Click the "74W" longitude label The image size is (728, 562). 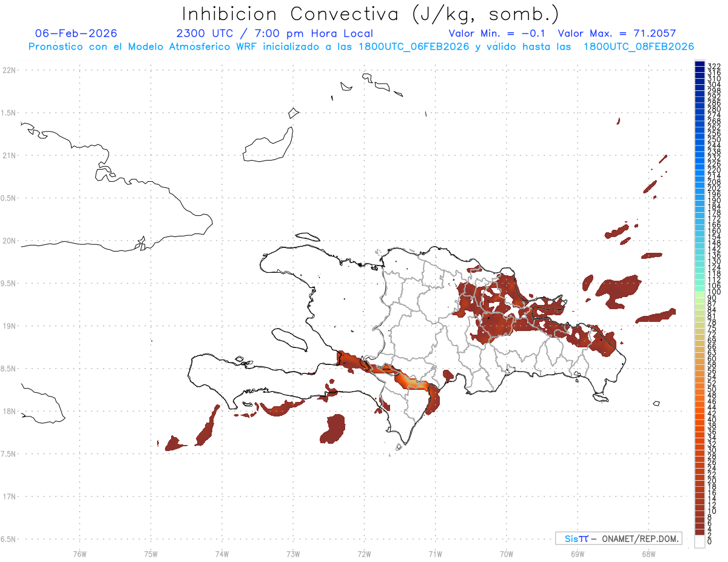point(222,554)
